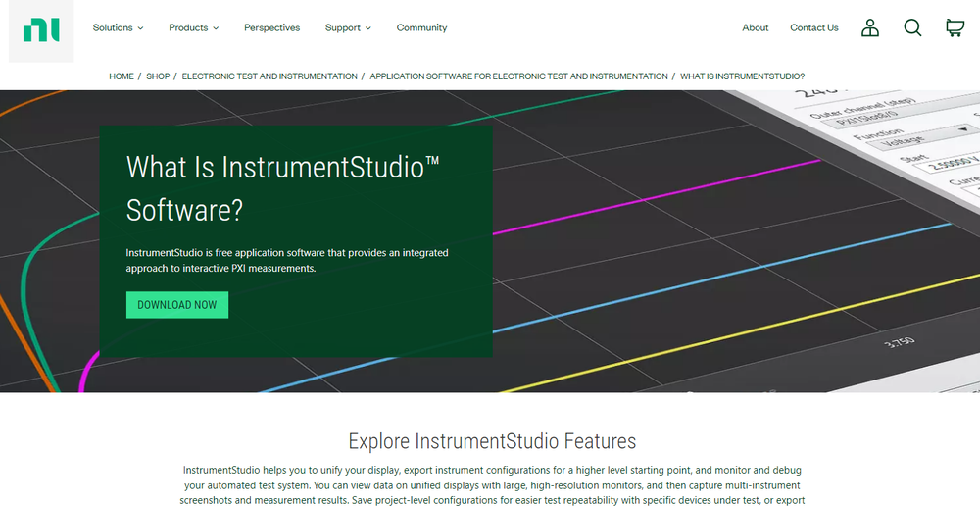Click the "InstrumentStudio is free application software" description
The height and width of the screenshot is (507, 980).
pos(287,261)
